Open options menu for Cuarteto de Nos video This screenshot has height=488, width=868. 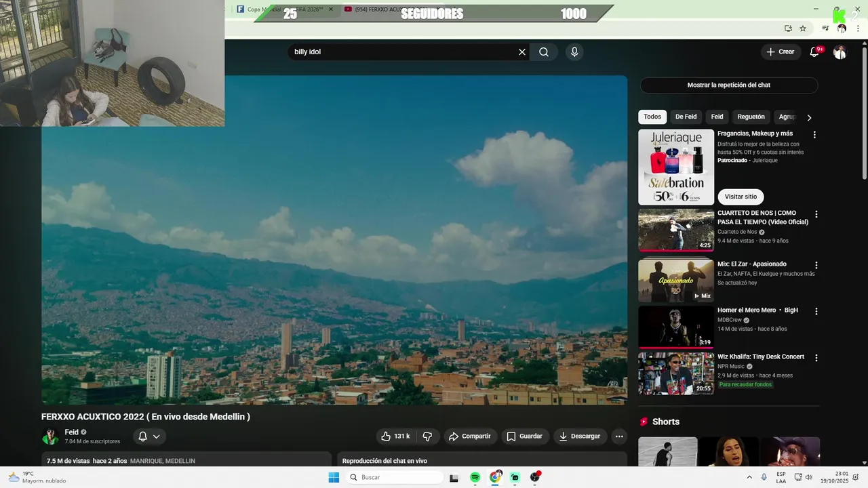pos(816,214)
